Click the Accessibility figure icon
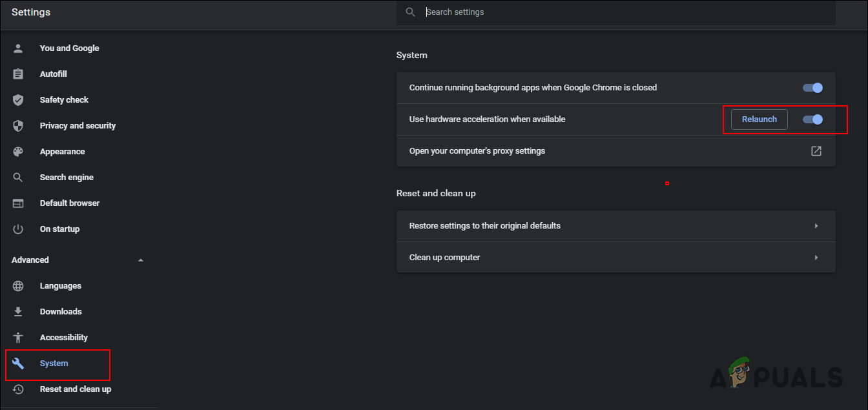This screenshot has width=868, height=410. (x=18, y=338)
